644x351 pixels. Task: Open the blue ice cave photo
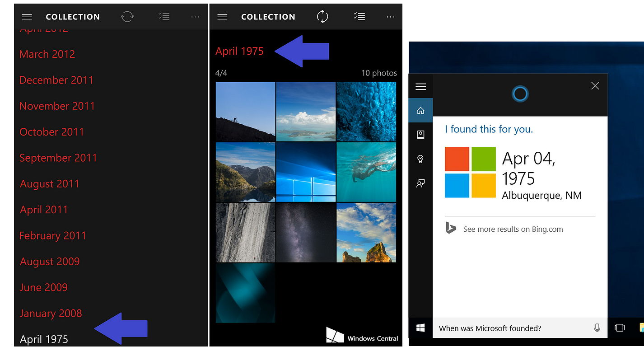(x=366, y=112)
